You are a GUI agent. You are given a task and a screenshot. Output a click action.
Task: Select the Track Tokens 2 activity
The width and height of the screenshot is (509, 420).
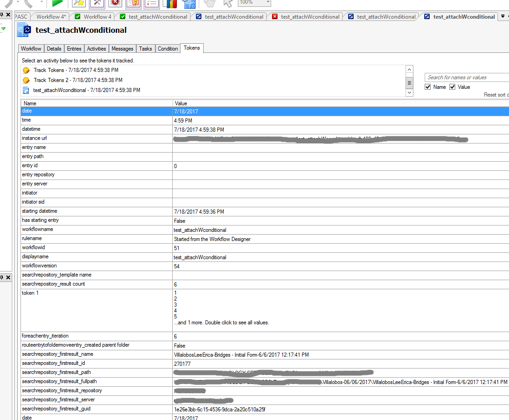(x=76, y=80)
